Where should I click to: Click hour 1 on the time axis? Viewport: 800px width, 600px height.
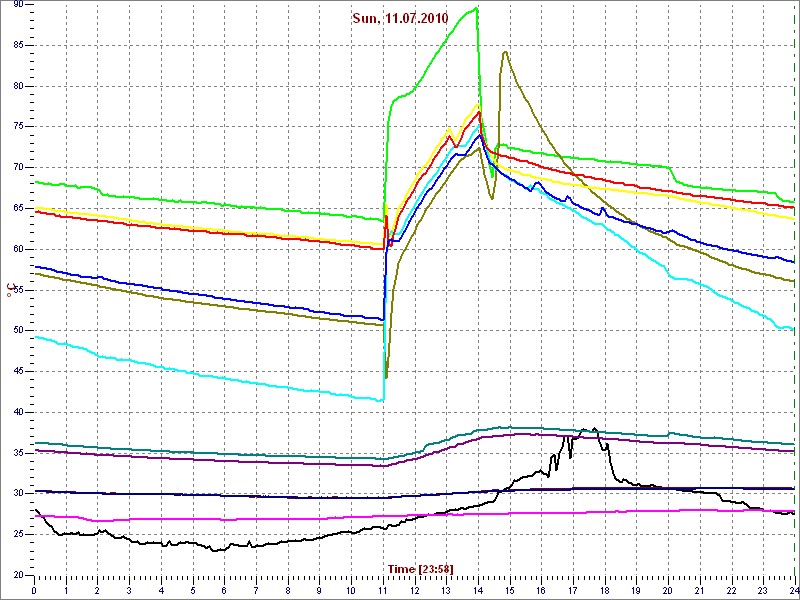66,590
